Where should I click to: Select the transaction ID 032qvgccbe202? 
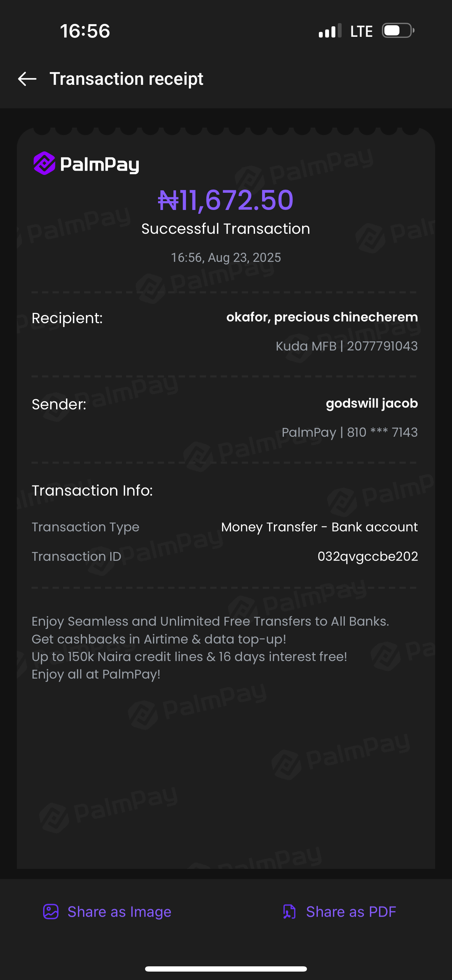(368, 556)
